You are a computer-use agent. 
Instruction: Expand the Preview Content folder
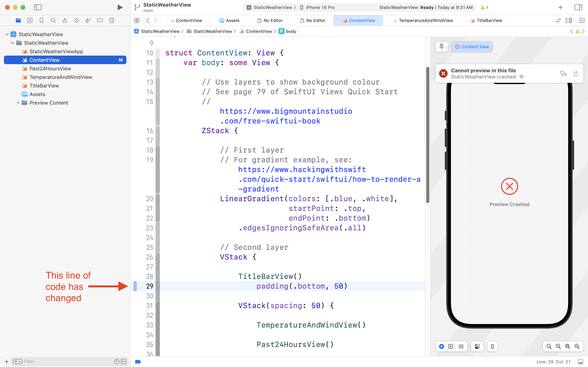(18, 103)
